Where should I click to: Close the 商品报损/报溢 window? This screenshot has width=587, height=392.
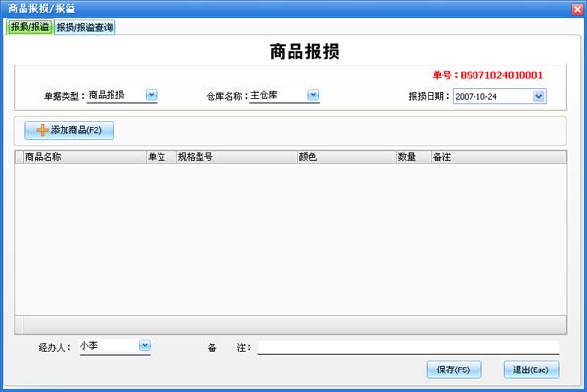(576, 8)
